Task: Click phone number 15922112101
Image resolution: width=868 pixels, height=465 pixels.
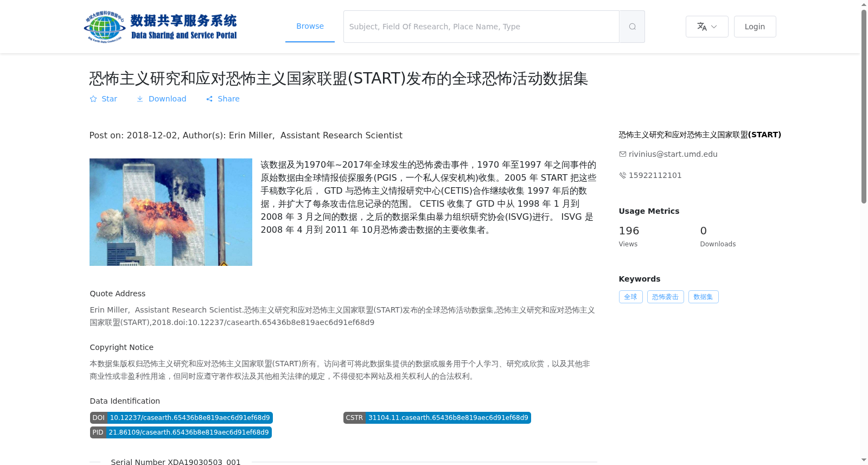Action: point(655,175)
